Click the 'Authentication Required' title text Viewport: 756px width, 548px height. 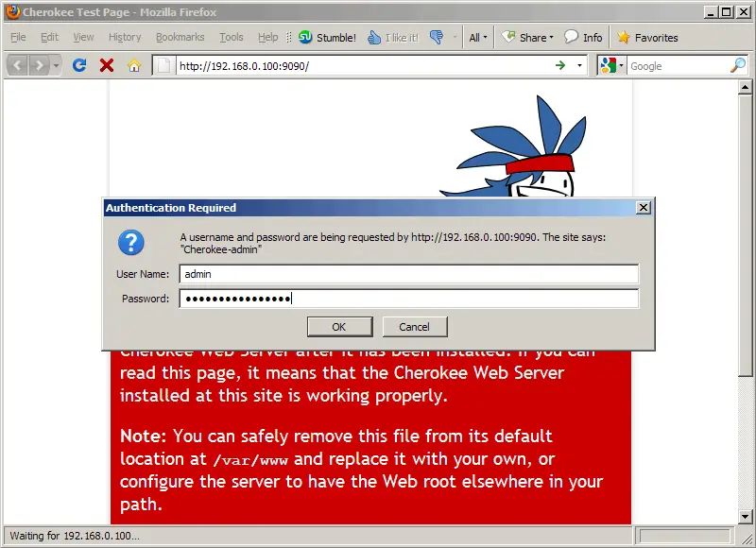point(171,208)
